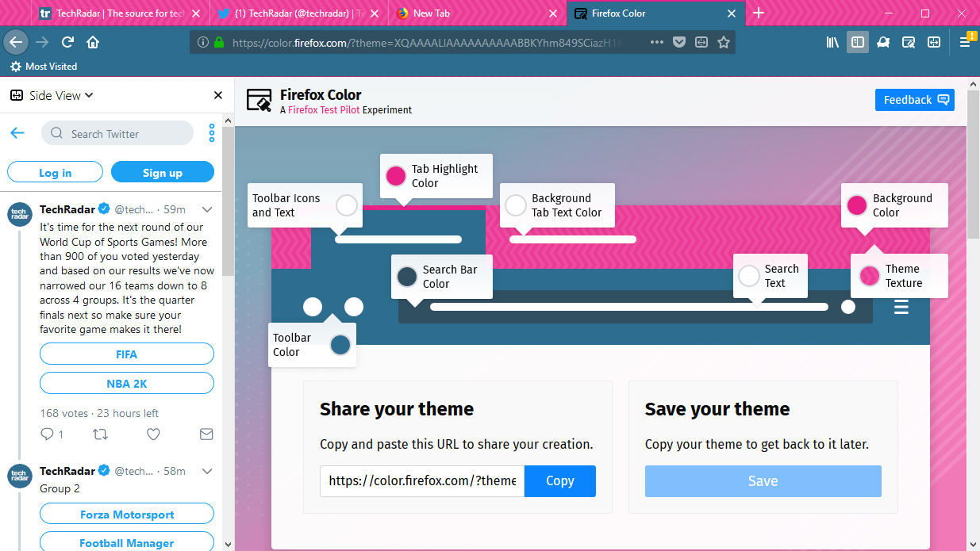Copy the theme share URL
Screen dimensions: 980x551
click(x=560, y=481)
